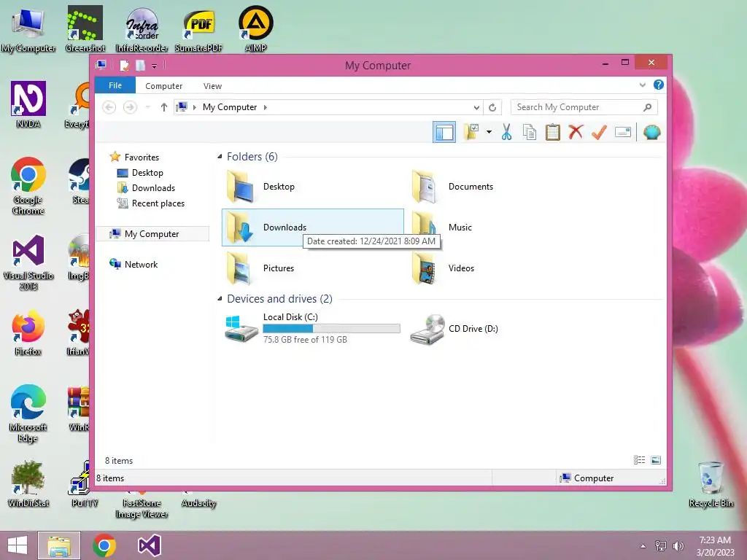Image resolution: width=747 pixels, height=560 pixels.
Task: Open dropdown arrow next to folder options icon
Action: [x=489, y=132]
